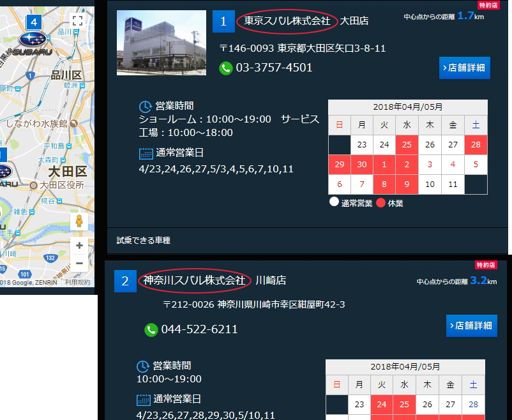Click green phone icon for 03-3757-4501
This screenshot has width=512, height=420.
click(x=225, y=68)
